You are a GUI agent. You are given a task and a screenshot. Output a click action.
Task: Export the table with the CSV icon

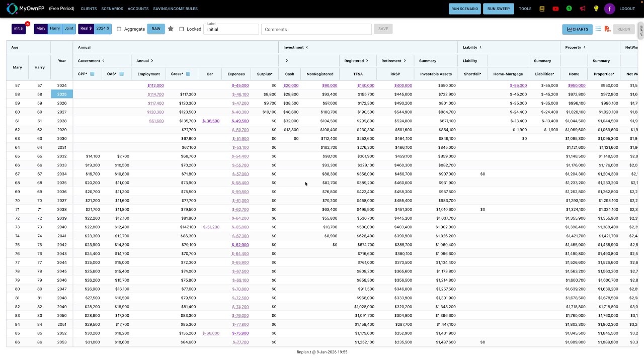(608, 29)
